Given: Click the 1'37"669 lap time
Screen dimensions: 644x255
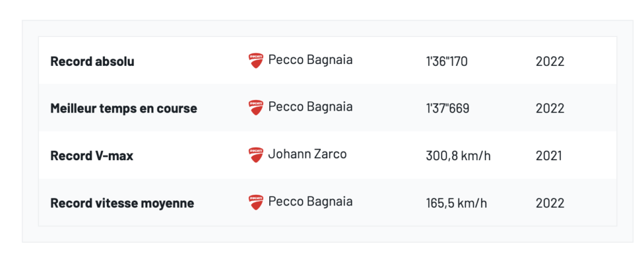Looking at the screenshot, I should click(447, 109).
